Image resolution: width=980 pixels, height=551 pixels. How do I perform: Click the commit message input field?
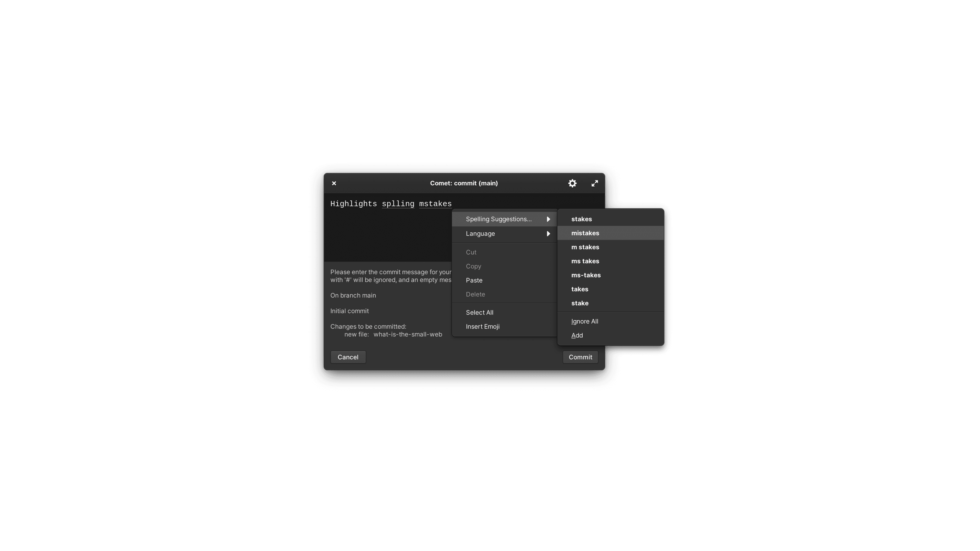tap(390, 229)
